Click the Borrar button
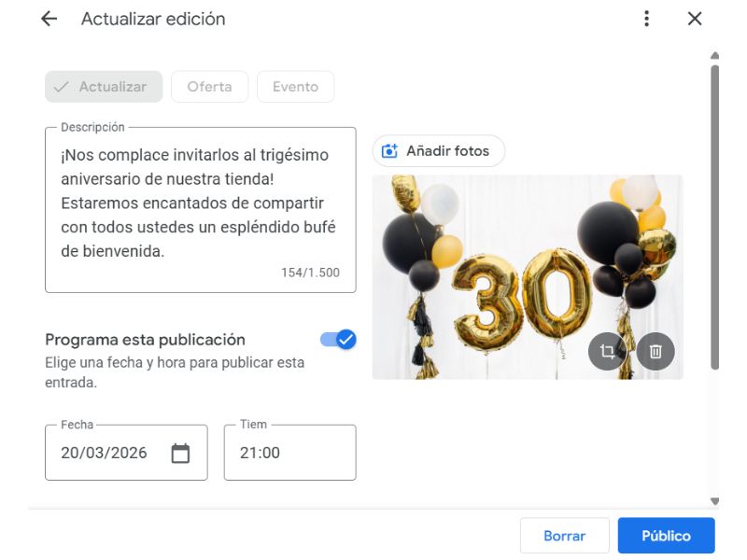 coord(565,536)
